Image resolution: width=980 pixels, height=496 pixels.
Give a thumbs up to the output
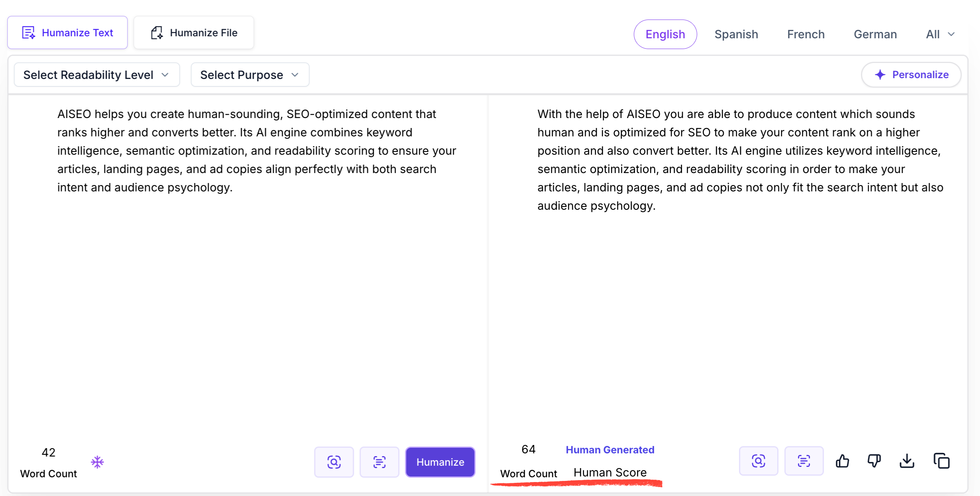point(842,461)
